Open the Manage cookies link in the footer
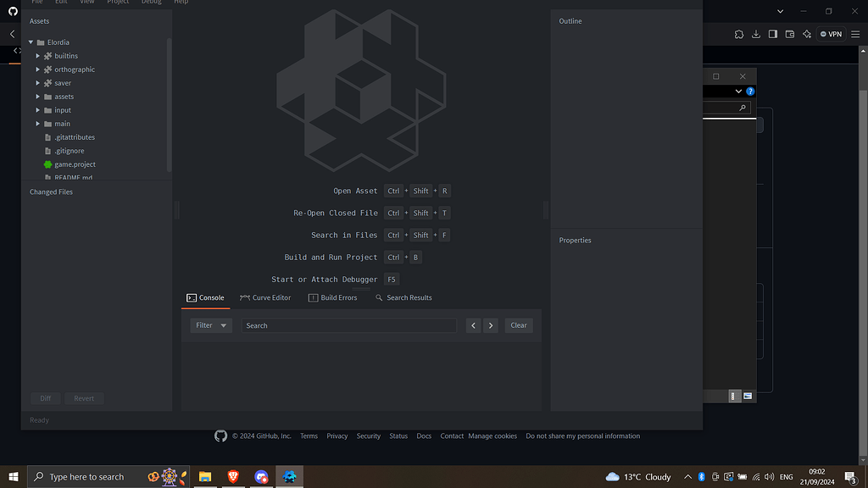Image resolution: width=868 pixels, height=488 pixels. [x=492, y=435]
